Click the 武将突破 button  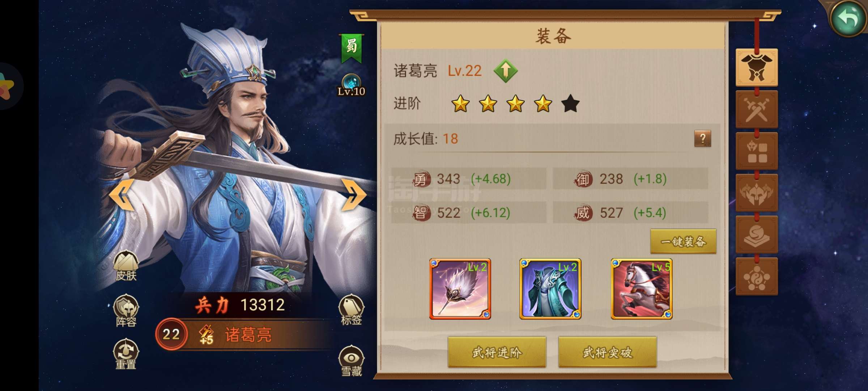(608, 352)
